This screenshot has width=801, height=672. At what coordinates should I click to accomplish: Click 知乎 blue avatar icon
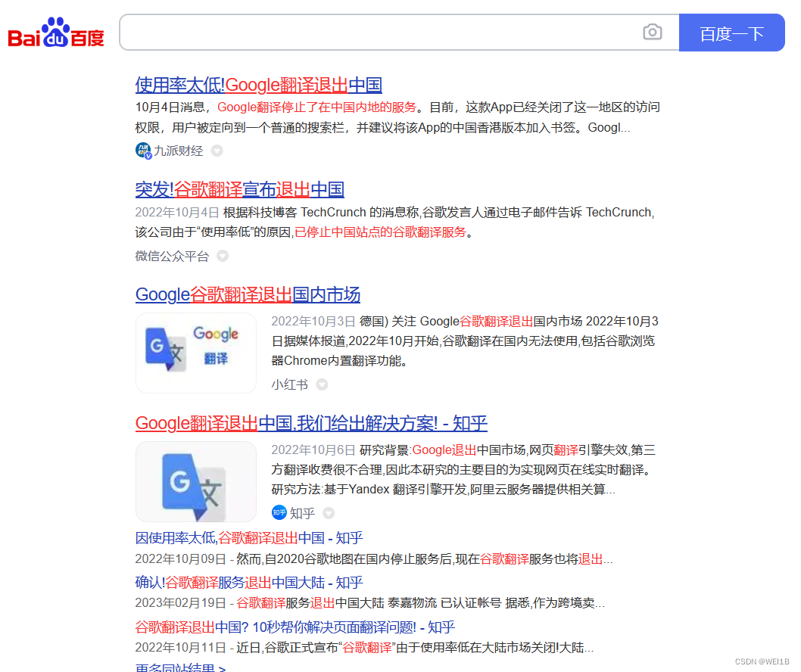(x=279, y=512)
